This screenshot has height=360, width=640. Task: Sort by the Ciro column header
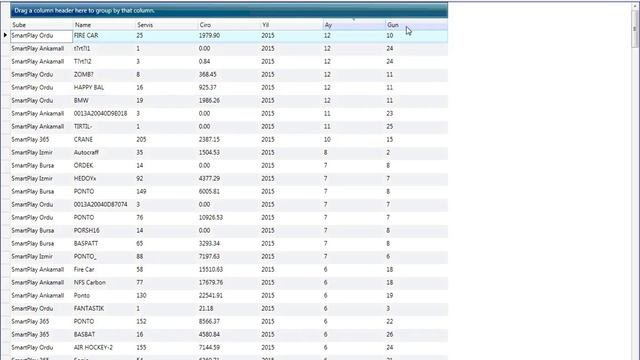(x=229, y=25)
